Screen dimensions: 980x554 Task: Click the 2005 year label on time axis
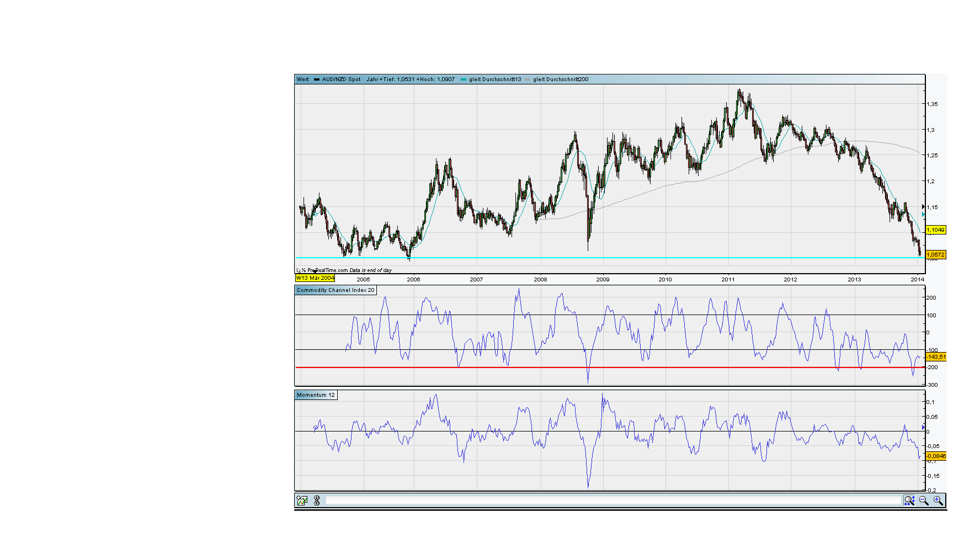pos(363,280)
